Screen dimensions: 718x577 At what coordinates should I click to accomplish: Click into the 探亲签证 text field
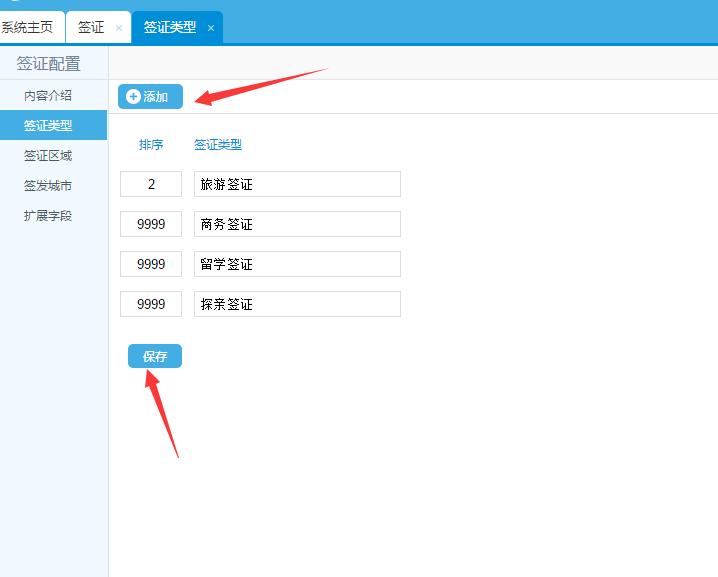(x=297, y=304)
